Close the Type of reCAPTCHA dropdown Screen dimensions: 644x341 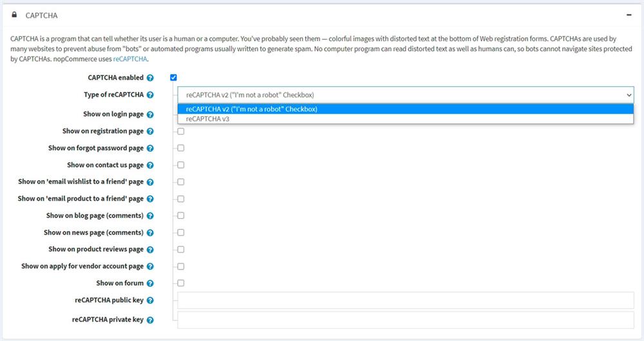click(629, 95)
